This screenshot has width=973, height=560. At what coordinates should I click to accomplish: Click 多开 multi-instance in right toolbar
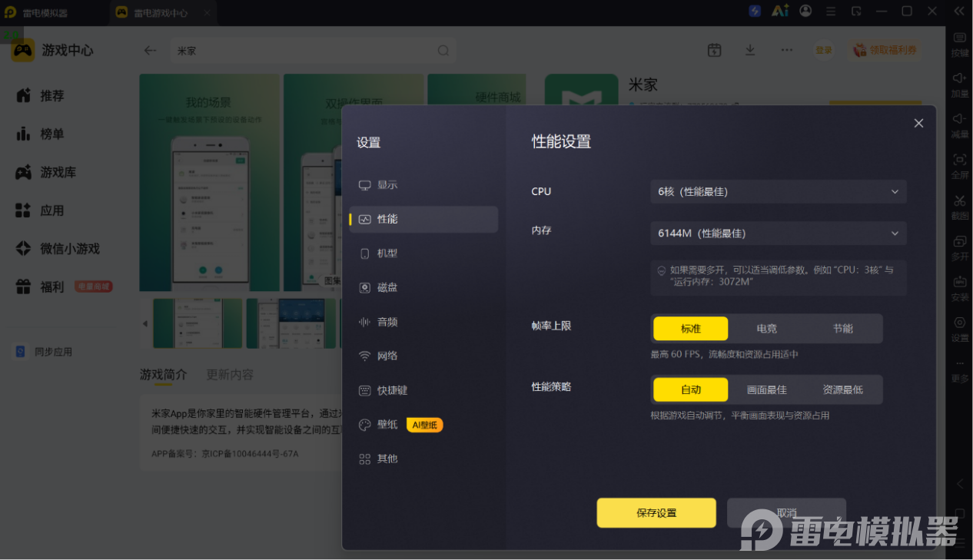tap(960, 248)
